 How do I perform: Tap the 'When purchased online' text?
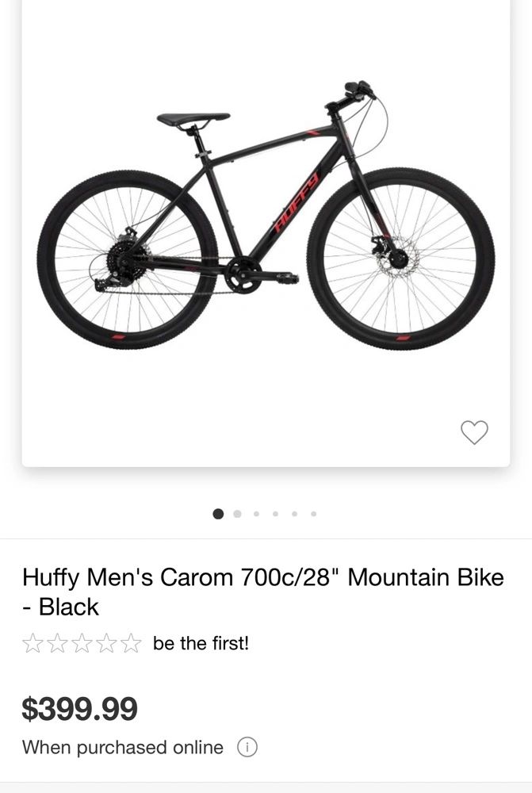point(122,747)
